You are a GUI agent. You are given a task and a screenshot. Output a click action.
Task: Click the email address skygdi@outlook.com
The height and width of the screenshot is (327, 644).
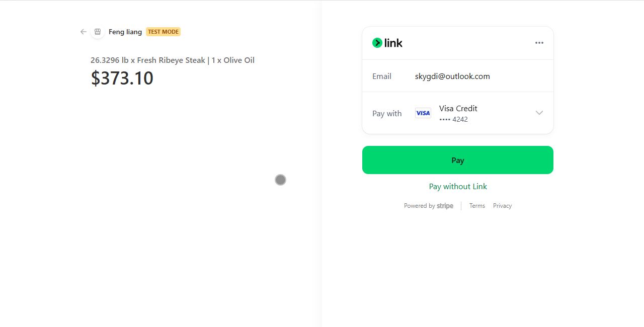click(452, 76)
